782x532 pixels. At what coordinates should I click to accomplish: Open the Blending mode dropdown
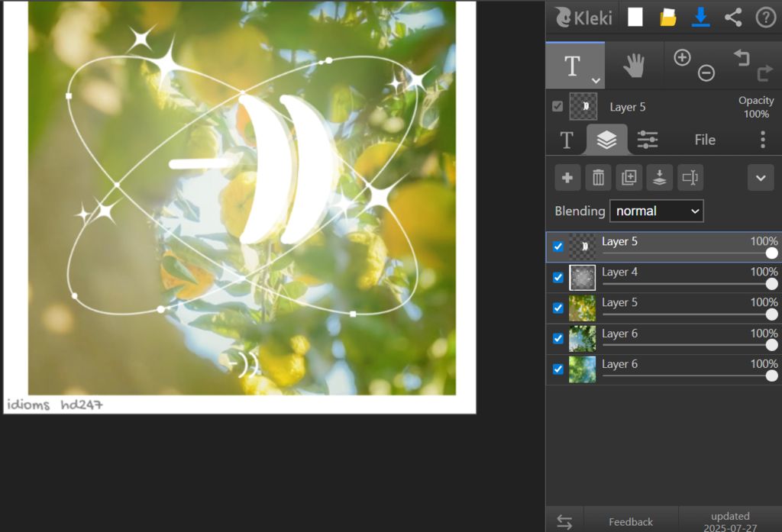coord(656,211)
